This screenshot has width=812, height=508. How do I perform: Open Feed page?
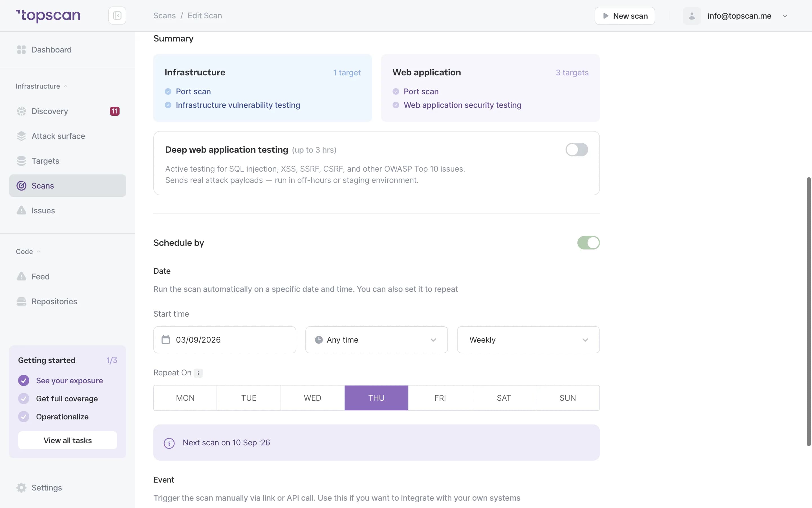point(67,277)
